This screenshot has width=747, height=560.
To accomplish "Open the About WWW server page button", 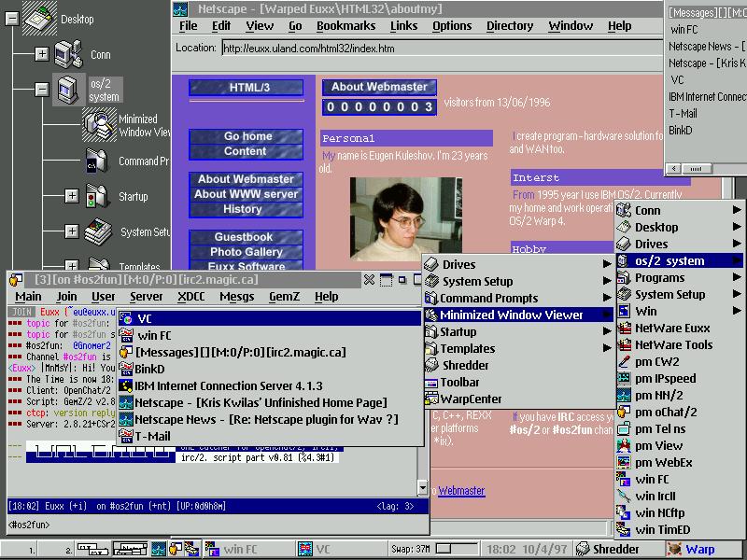I will pyautogui.click(x=246, y=194).
